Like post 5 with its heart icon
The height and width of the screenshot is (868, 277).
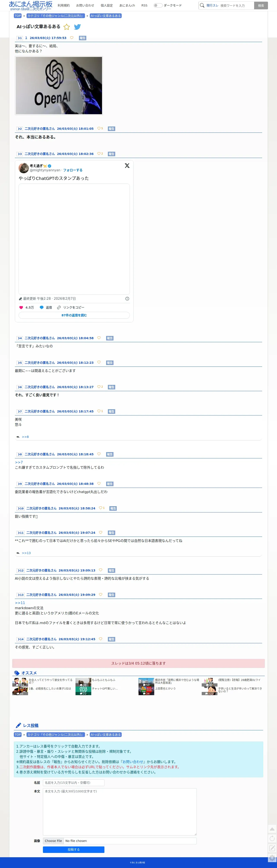(99, 362)
